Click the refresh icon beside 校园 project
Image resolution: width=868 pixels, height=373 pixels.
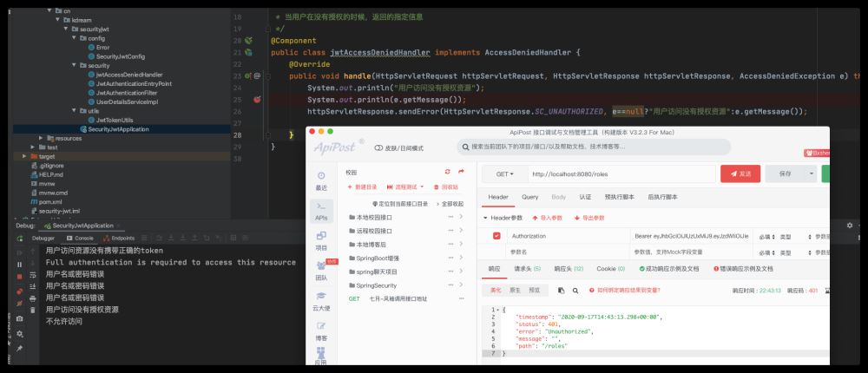(x=448, y=172)
